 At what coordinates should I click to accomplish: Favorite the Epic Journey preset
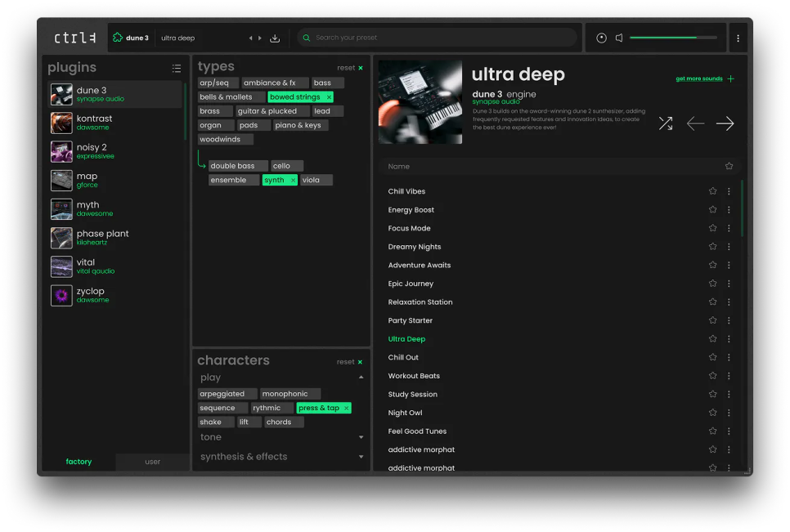click(712, 284)
